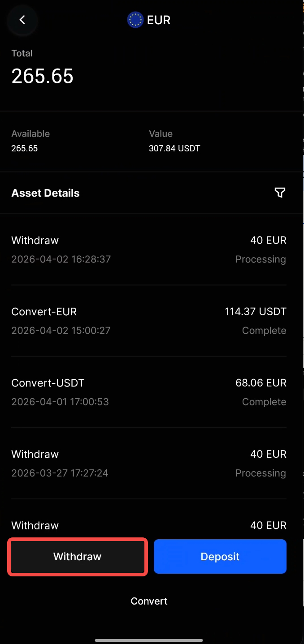Tap the Convert link
The image size is (304, 644).
click(x=149, y=601)
